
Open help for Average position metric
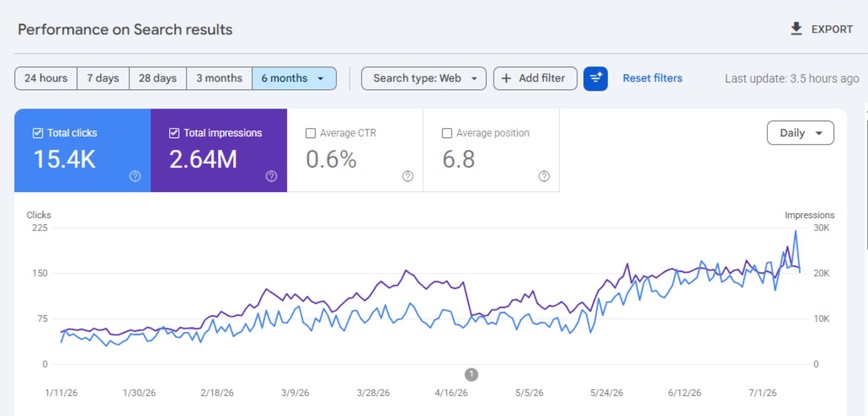pyautogui.click(x=544, y=176)
